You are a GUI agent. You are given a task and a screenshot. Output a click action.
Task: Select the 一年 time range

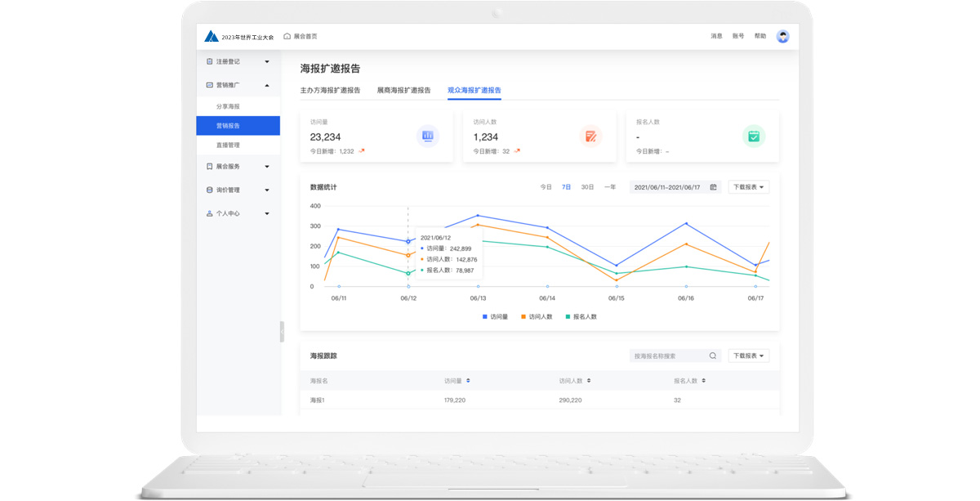point(610,187)
